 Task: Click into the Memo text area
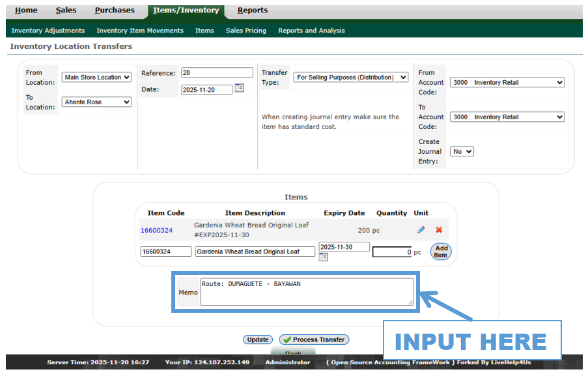pyautogui.click(x=307, y=292)
